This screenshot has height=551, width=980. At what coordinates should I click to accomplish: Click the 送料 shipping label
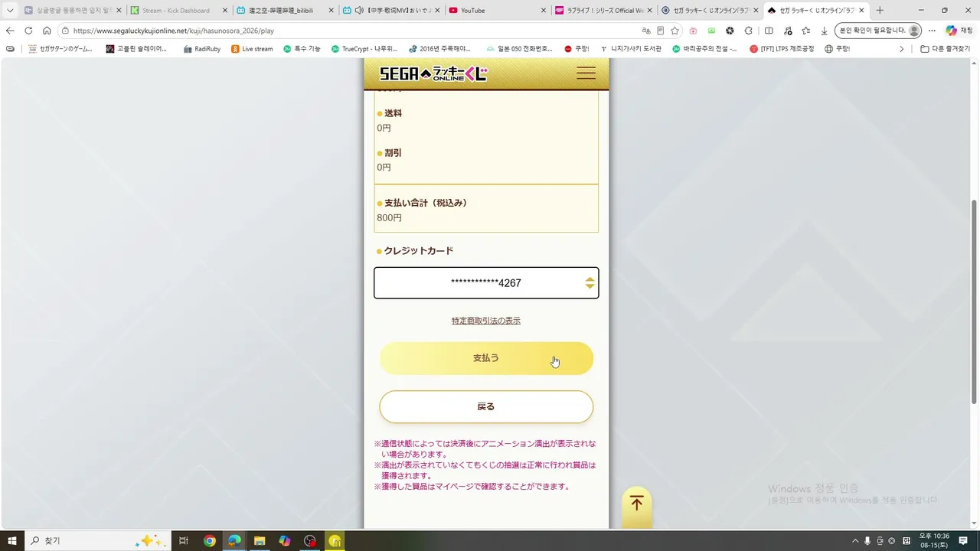[x=393, y=113]
